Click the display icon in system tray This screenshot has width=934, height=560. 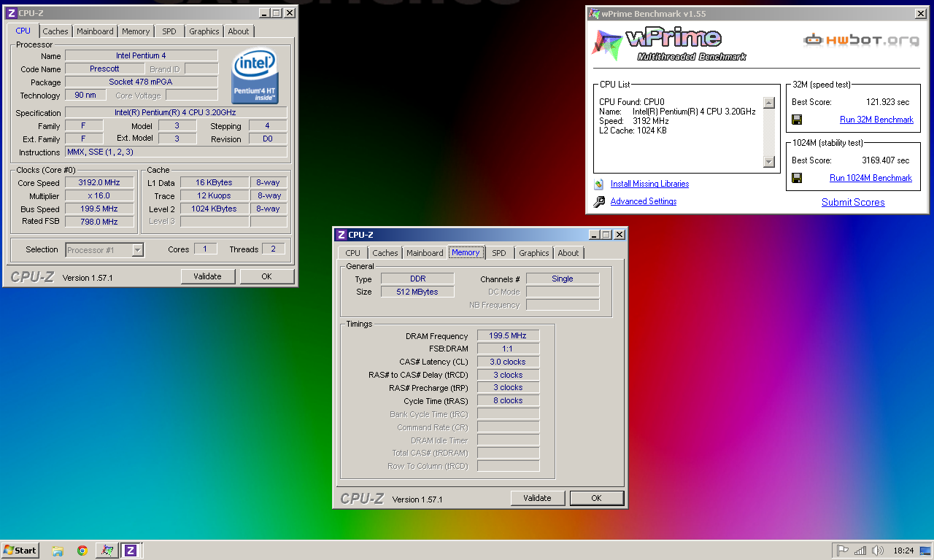click(925, 551)
